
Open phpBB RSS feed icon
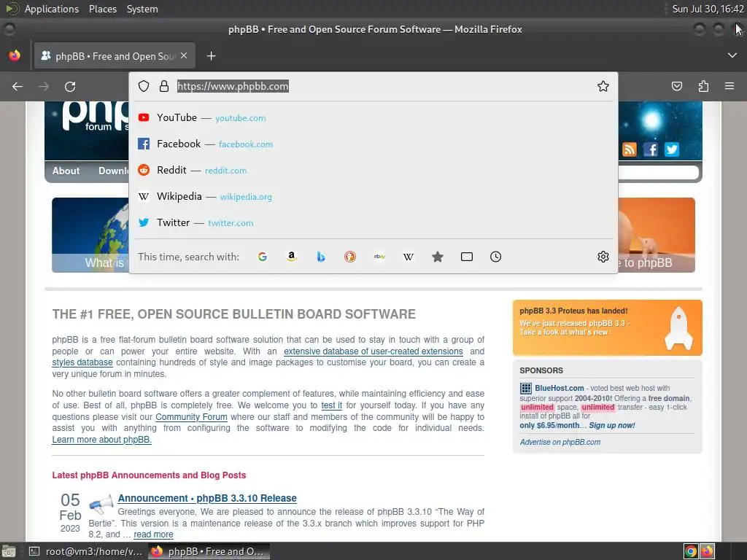(630, 149)
